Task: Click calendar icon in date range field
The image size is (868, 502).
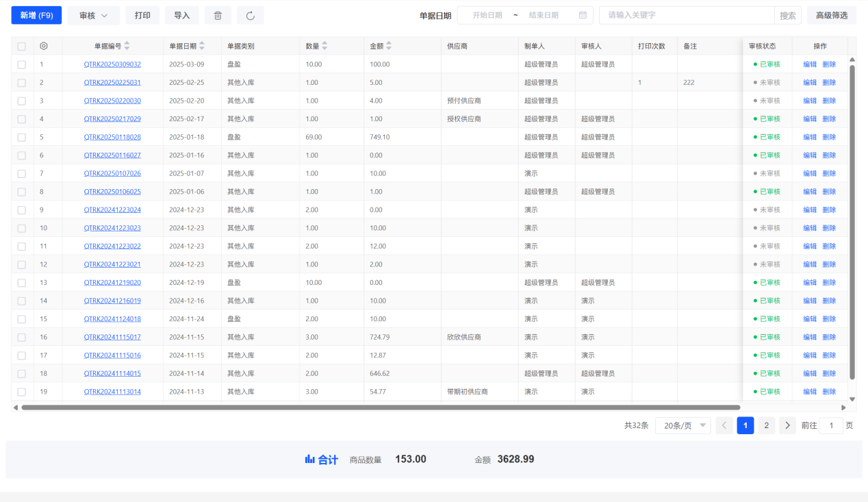Action: point(583,15)
